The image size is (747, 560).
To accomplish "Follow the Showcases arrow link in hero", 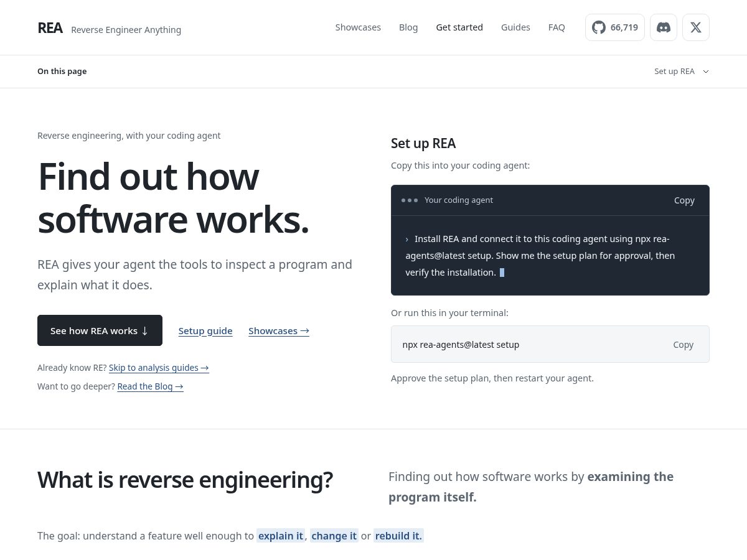I will click(x=279, y=331).
